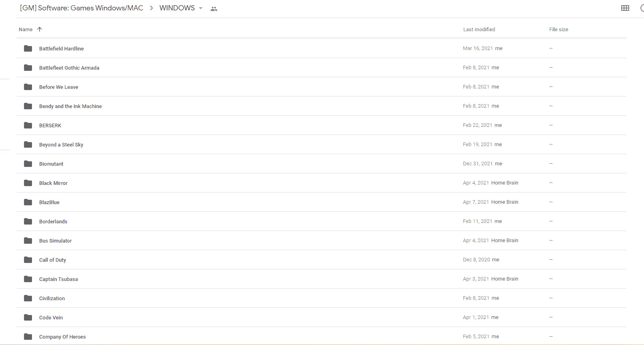Open WINDOWS folder dropdown arrow
Screen dimensions: 644x345
point(201,8)
